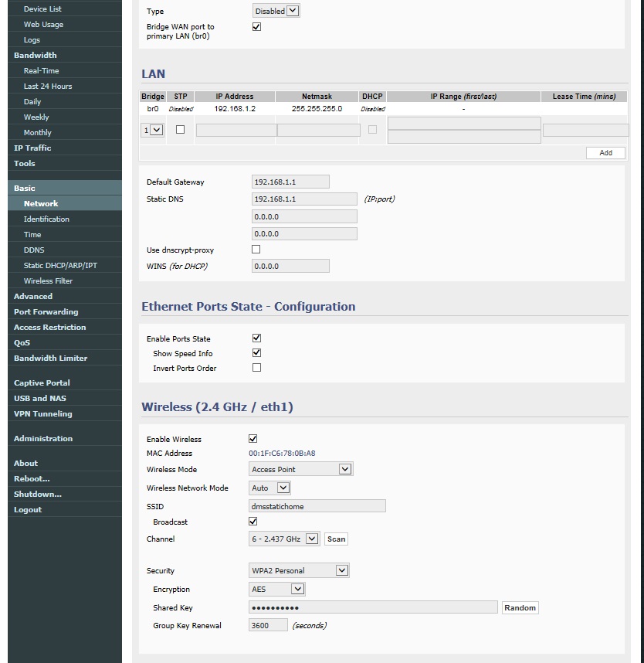The height and width of the screenshot is (663, 644).
Task: Generate a Random shared key
Action: point(520,607)
